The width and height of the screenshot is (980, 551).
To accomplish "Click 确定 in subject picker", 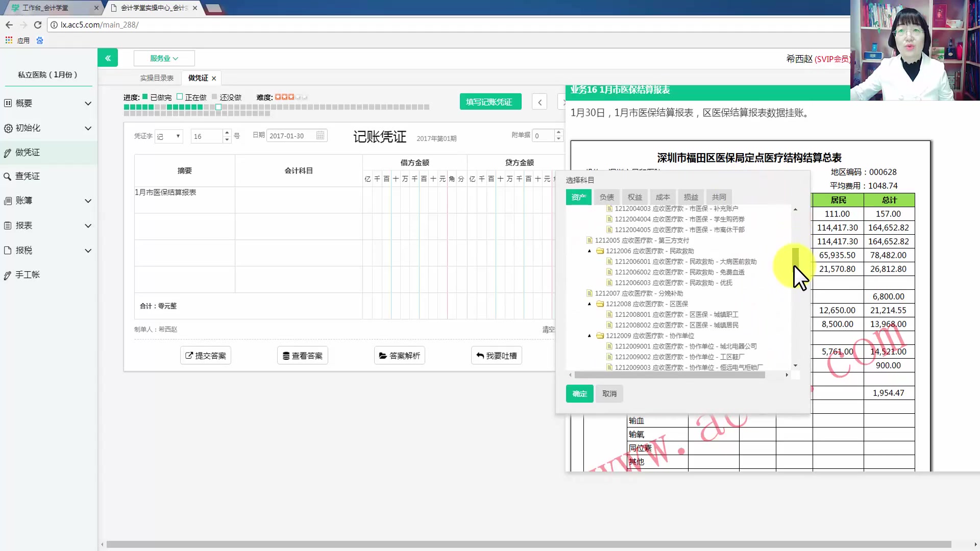I will click(579, 394).
